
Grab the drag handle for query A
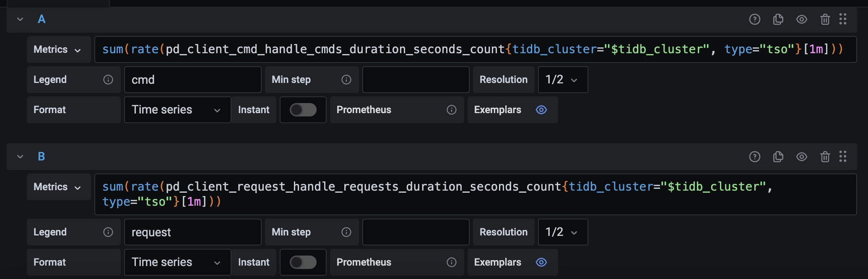tap(843, 19)
